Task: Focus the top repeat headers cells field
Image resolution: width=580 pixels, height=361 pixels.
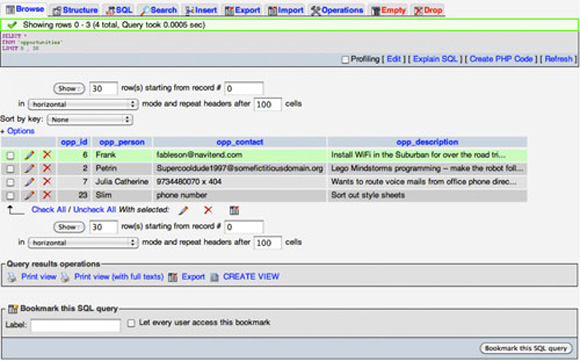Action: (x=267, y=105)
